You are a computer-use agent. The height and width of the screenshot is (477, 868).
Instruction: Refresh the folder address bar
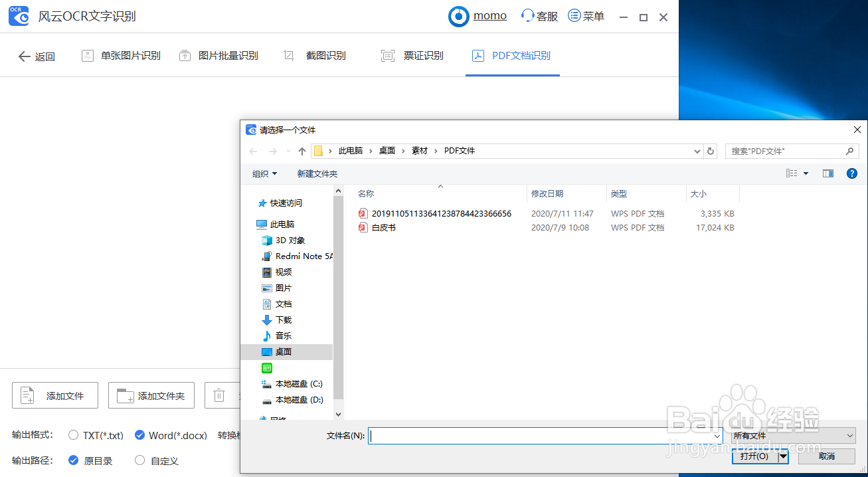(711, 151)
